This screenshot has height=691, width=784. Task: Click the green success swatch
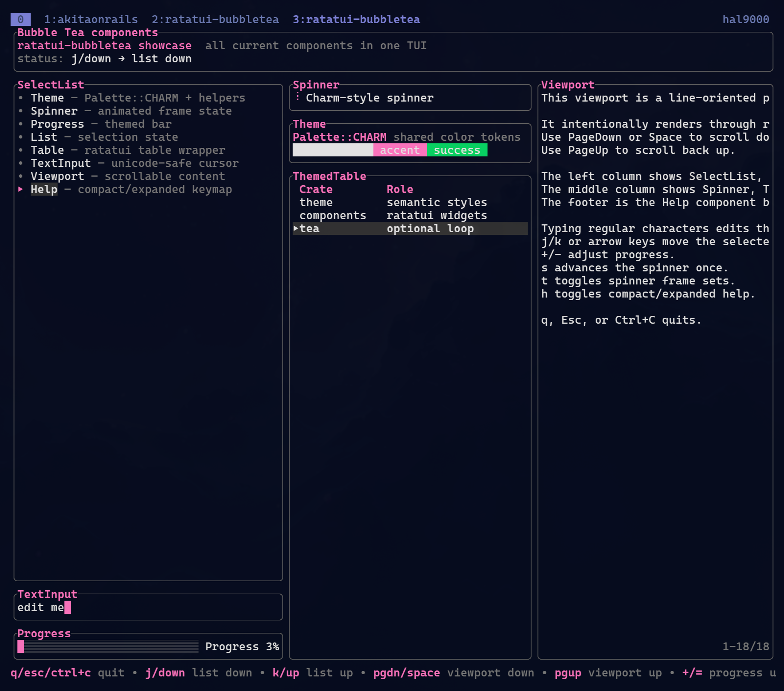click(x=457, y=150)
